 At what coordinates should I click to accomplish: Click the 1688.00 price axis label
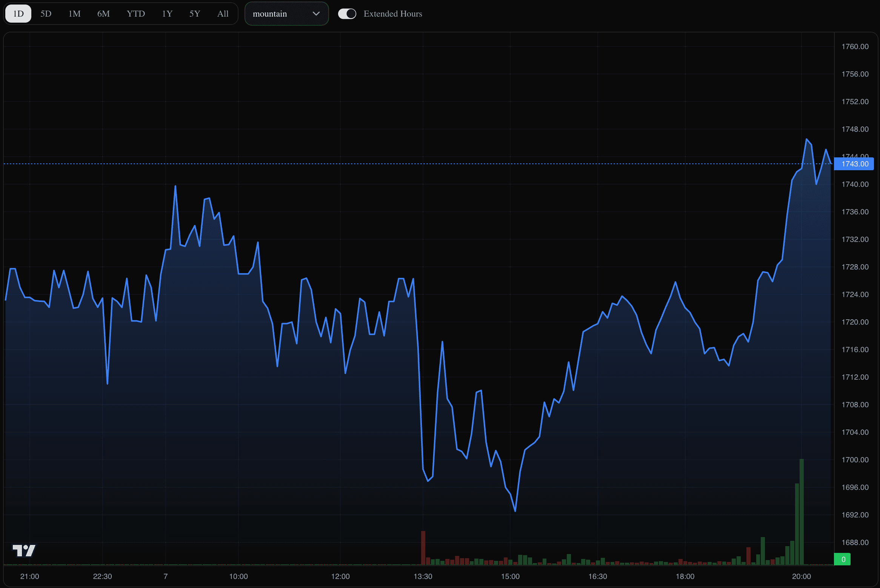coord(855,542)
